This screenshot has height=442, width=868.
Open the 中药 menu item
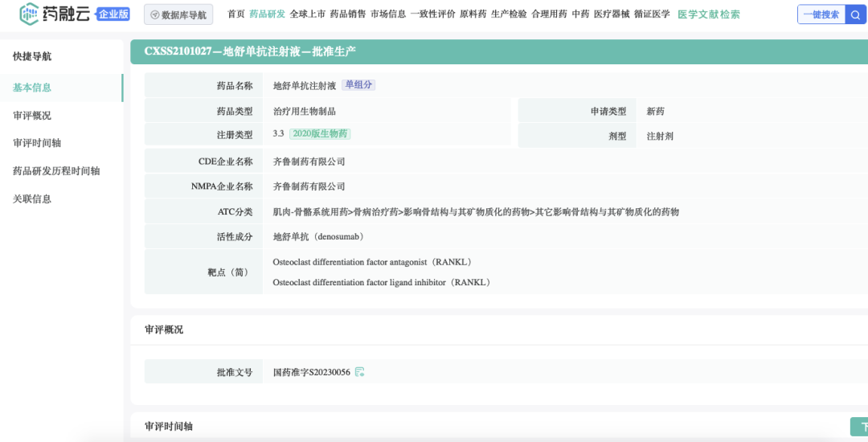pos(581,14)
